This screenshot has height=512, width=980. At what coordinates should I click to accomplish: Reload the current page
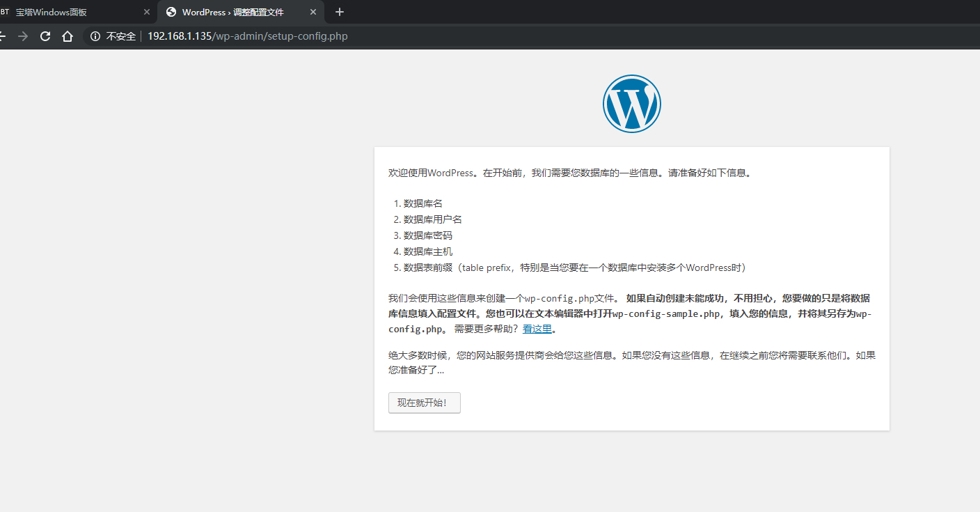click(45, 36)
